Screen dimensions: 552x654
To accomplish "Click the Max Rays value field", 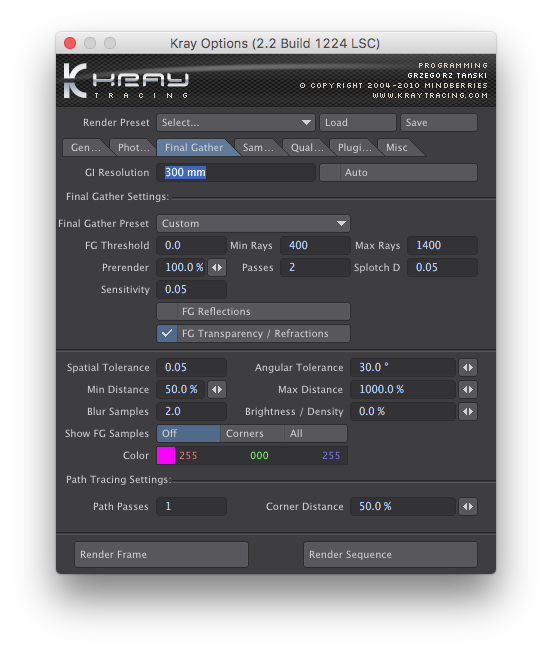I will coord(442,245).
